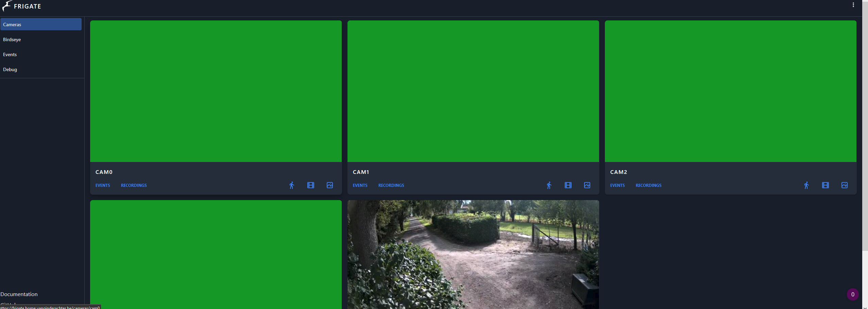Open EVENTS link under CAM0

[103, 185]
